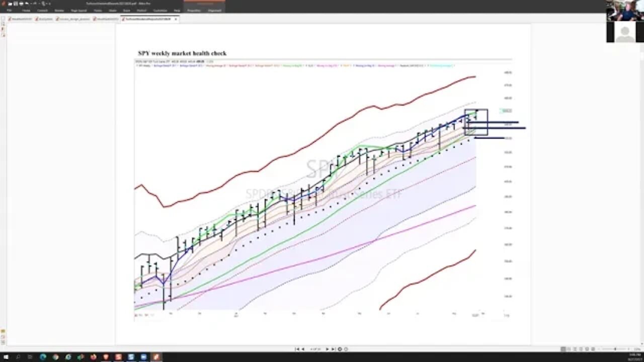The image size is (644, 362).
Task: Select the single page view mode icon
Action: pos(563,349)
